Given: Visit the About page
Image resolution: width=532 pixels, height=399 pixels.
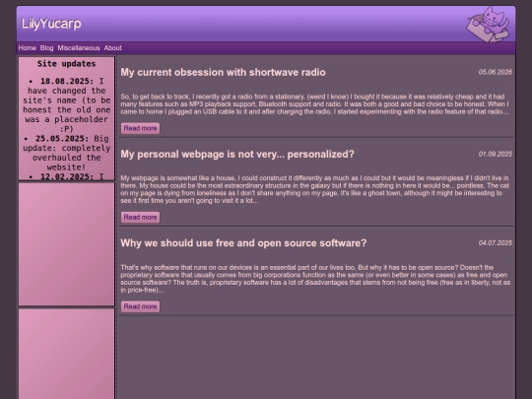Looking at the screenshot, I should click(112, 48).
